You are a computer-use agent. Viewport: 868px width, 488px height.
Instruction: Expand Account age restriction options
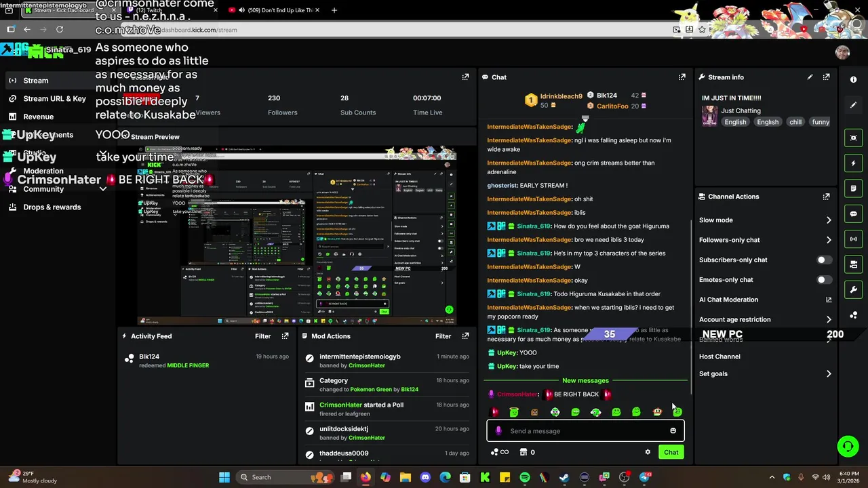coord(829,319)
